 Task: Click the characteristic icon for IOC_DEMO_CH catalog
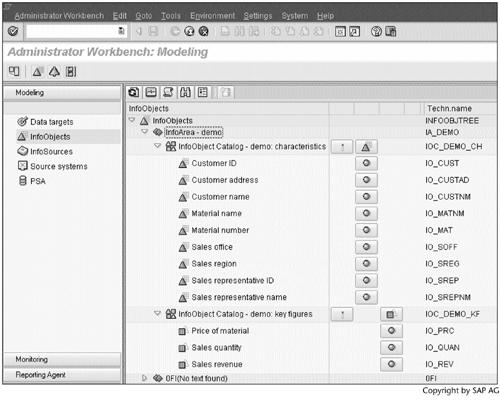point(366,147)
